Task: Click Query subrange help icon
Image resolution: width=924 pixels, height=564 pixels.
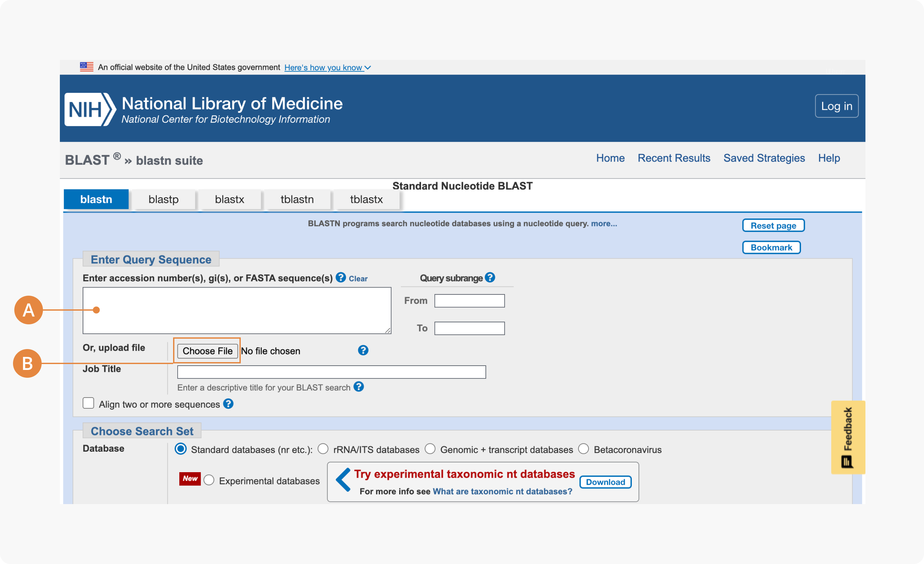Action: 490,277
